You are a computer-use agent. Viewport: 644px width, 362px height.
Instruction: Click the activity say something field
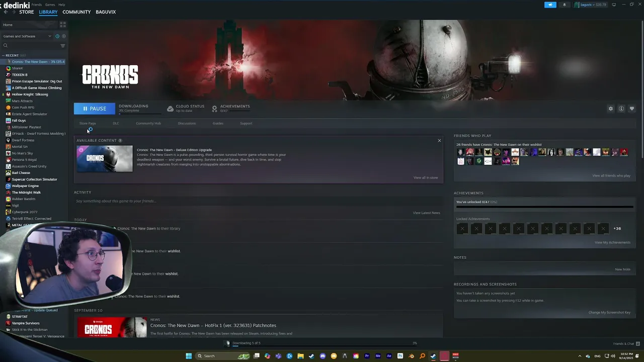258,201
